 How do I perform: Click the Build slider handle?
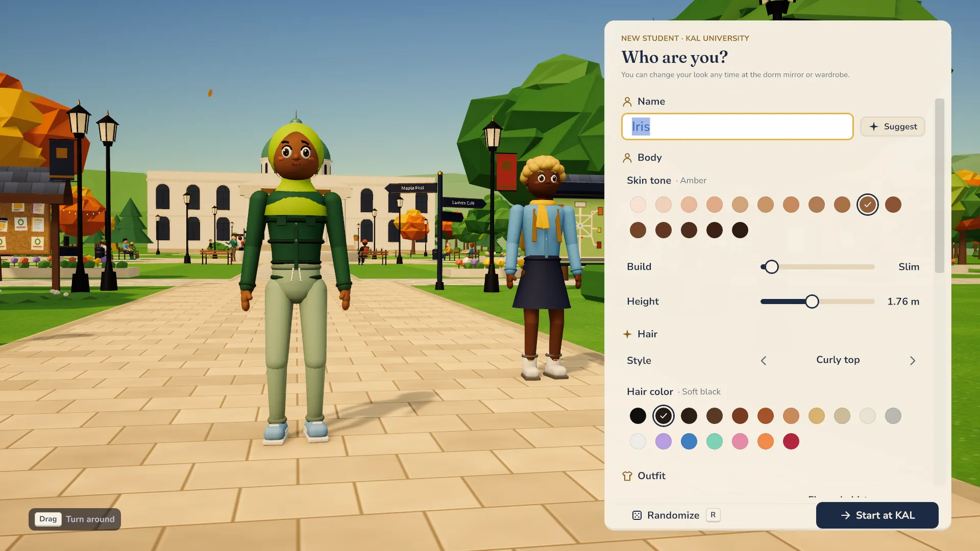click(x=772, y=267)
